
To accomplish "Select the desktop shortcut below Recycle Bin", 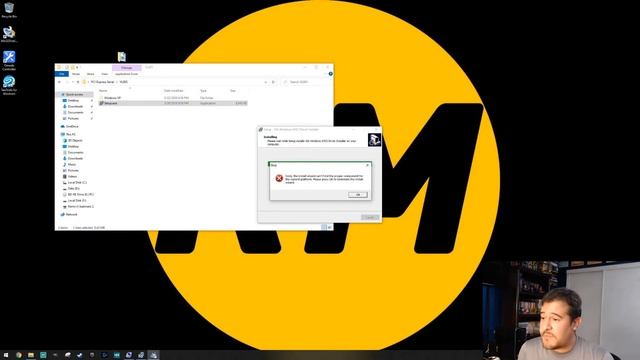I will pos(9,34).
